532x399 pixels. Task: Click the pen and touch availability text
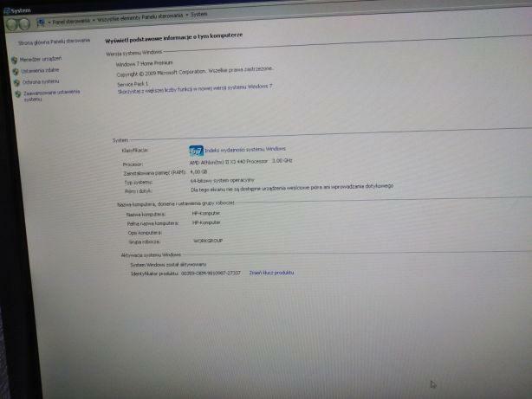click(292, 188)
